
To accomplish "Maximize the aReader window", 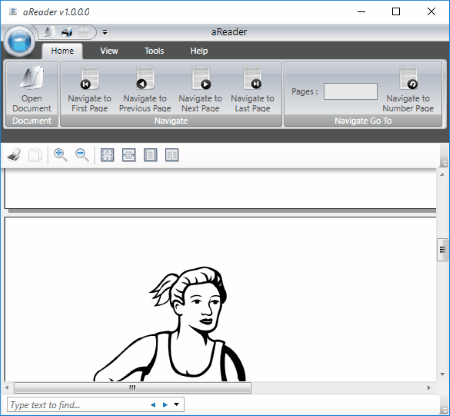I will pos(396,12).
